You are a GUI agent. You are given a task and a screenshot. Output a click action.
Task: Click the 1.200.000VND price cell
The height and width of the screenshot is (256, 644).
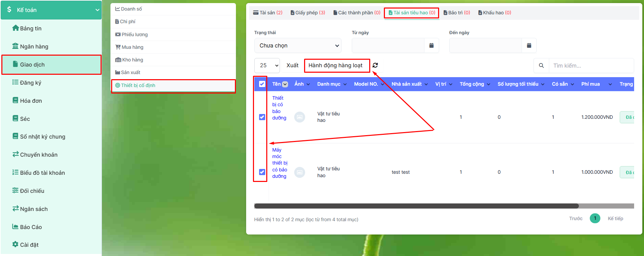(597, 117)
